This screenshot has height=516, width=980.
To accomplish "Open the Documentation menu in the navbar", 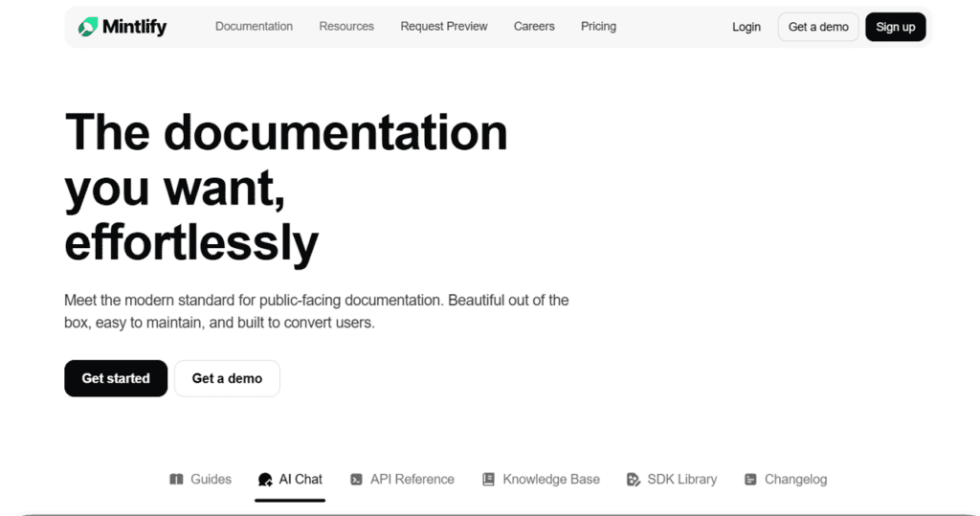I will 254,27.
